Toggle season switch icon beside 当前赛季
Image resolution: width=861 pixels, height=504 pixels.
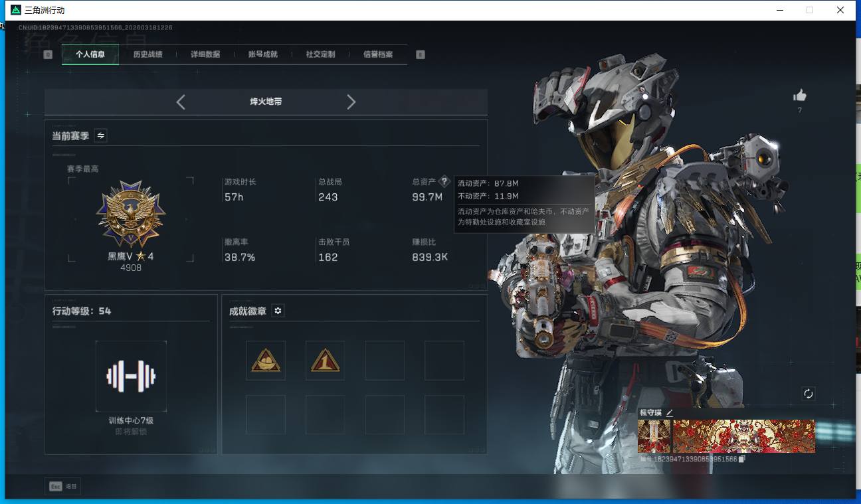pos(101,135)
